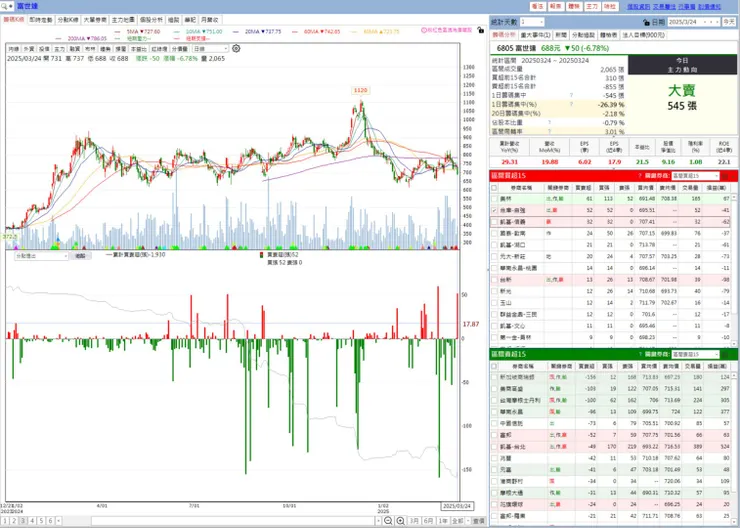Open the 重大事件(1) tab
Screen dimensions: 740x528
pyautogui.click(x=535, y=35)
